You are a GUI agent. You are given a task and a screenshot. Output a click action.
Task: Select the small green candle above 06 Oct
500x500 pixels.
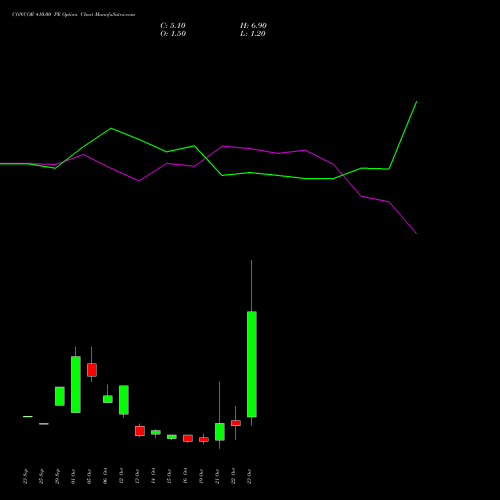108,399
